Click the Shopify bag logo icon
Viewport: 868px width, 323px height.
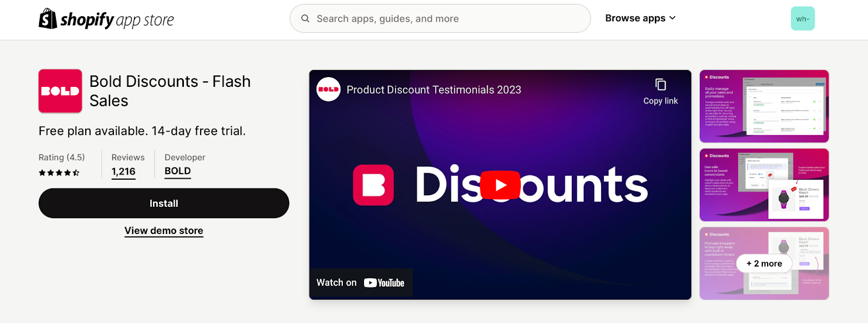(48, 19)
